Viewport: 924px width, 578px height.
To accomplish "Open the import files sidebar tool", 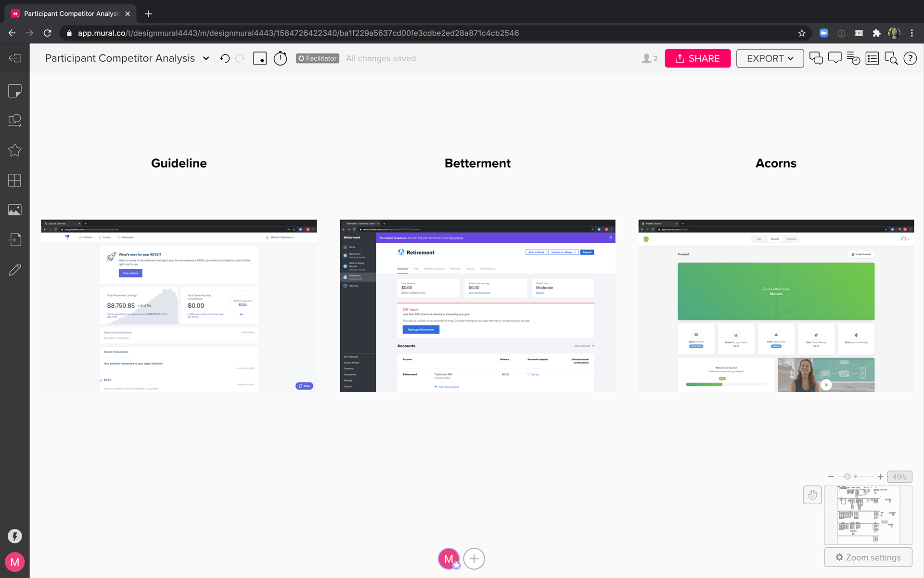I will pos(14,239).
